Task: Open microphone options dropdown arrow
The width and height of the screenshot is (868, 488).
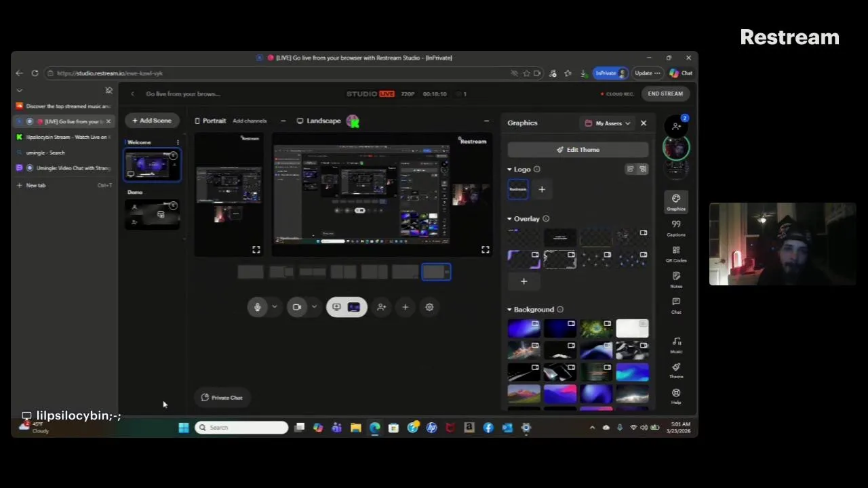Action: pyautogui.click(x=275, y=307)
